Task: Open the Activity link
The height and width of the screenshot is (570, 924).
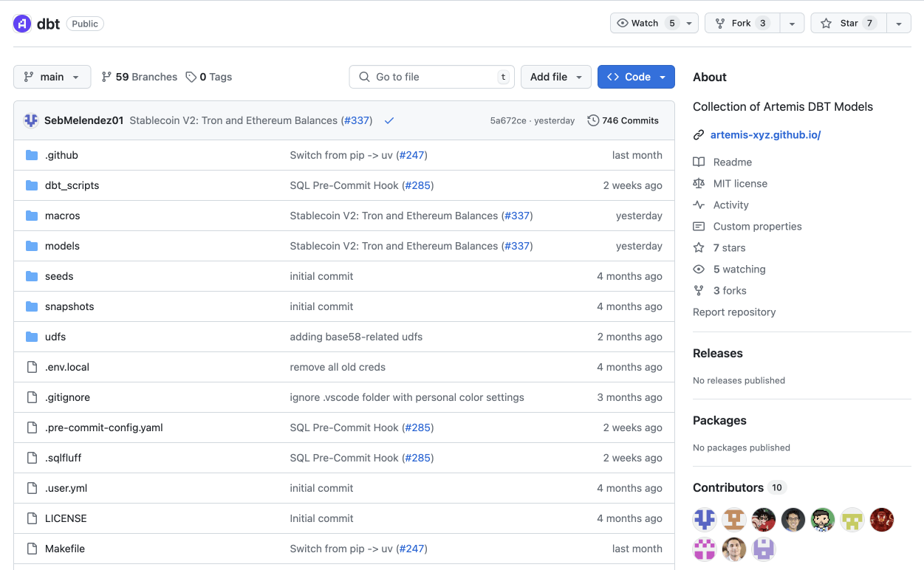Action: (x=731, y=205)
